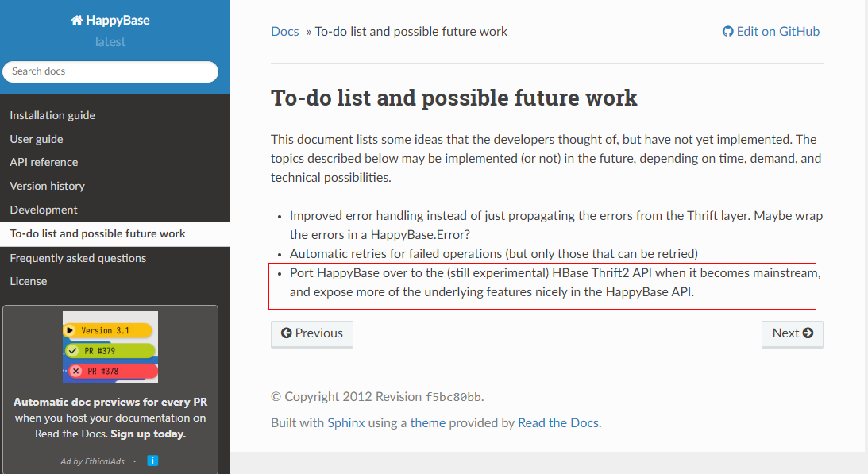
Task: Click the Ad by EthicalAds label
Action: [92, 461]
